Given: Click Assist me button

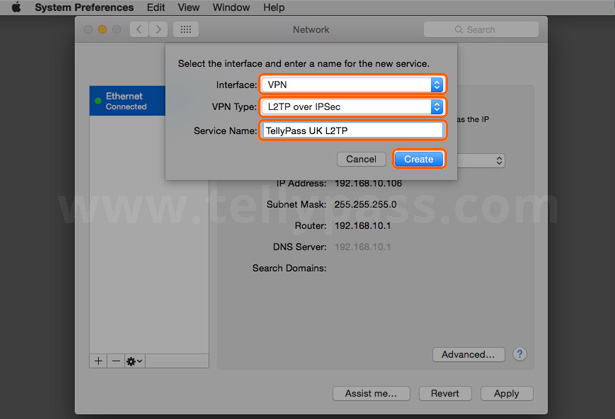Looking at the screenshot, I should click(371, 393).
